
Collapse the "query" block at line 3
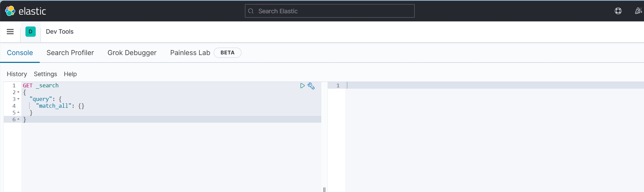[18, 99]
